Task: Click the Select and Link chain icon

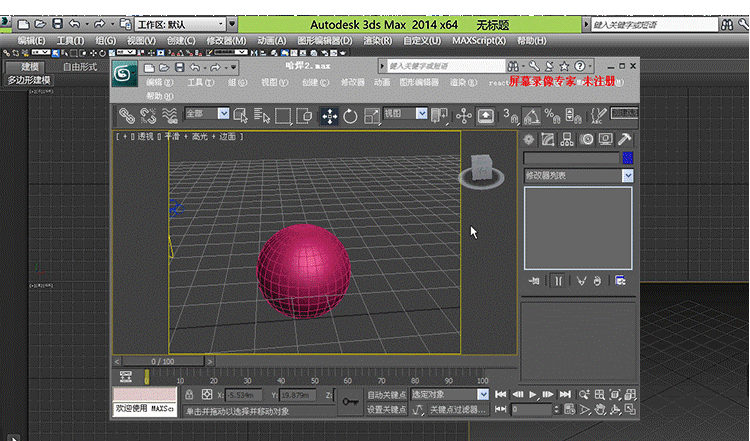Action: click(x=127, y=115)
